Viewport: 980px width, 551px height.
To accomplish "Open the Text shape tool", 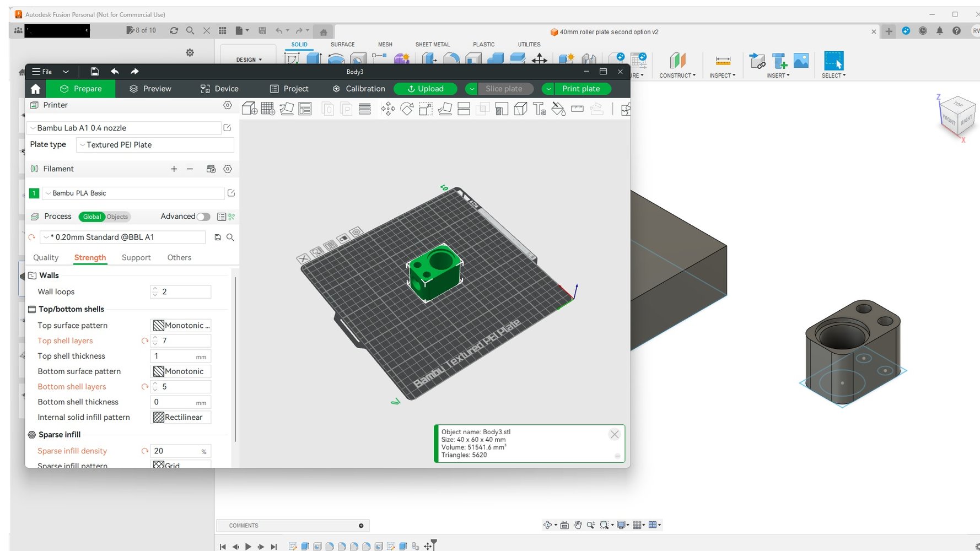I will pyautogui.click(x=539, y=109).
